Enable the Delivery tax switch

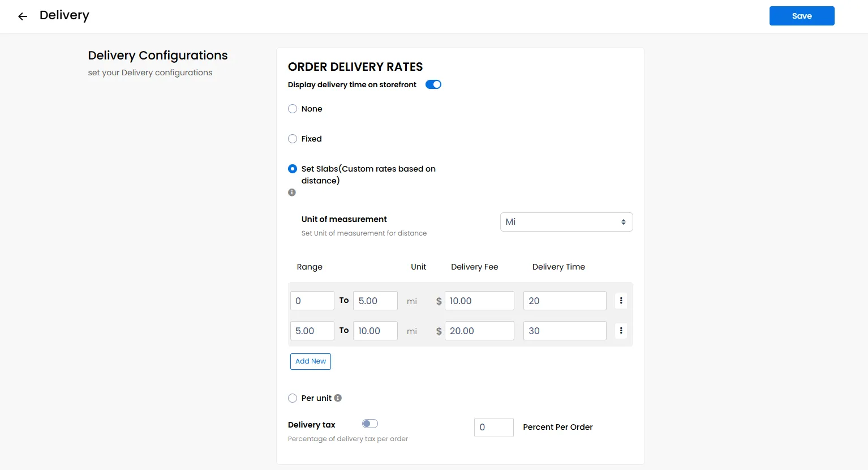point(370,424)
